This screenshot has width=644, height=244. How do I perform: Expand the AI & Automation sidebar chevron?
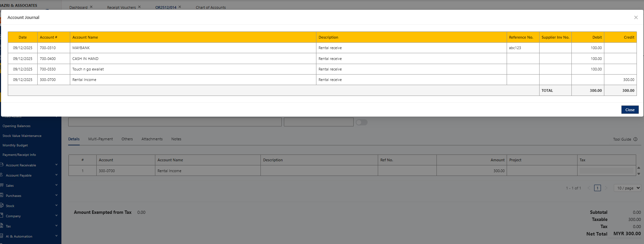[56, 236]
